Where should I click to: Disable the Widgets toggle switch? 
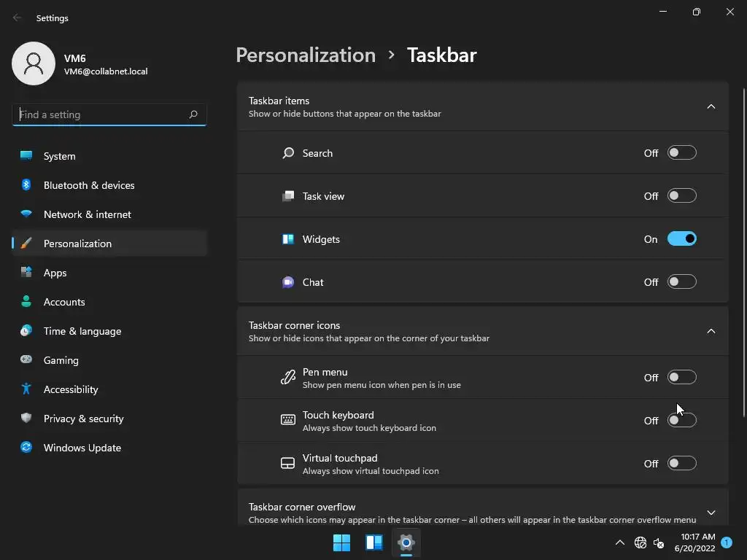tap(681, 239)
